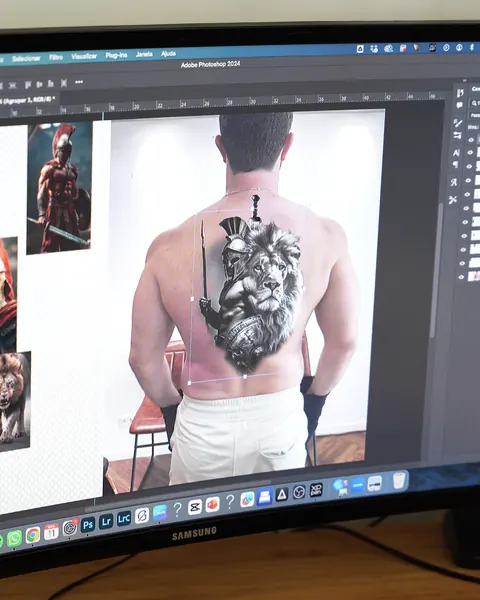Open PowerPoint from the Dock

pyautogui.click(x=212, y=504)
